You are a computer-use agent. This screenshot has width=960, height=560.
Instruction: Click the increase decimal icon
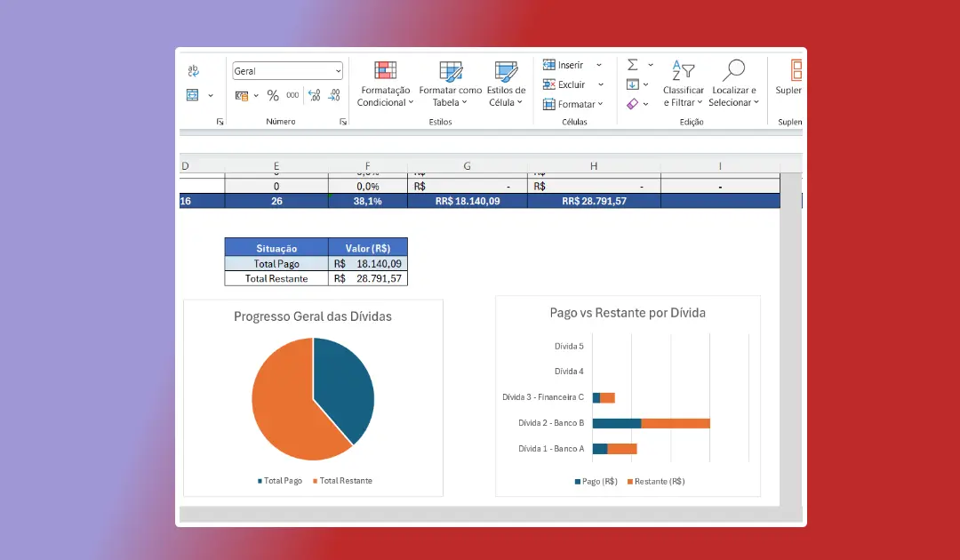315,95
